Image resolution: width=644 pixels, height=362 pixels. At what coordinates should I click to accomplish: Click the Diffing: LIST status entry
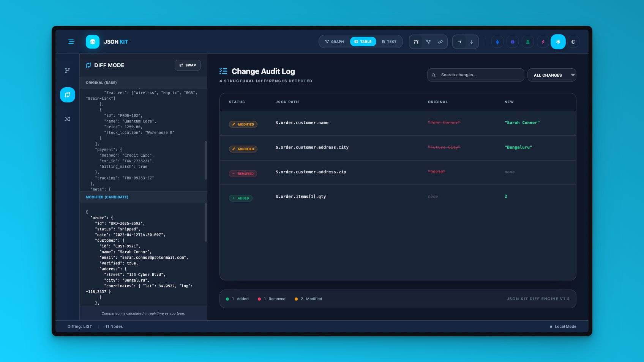80,327
